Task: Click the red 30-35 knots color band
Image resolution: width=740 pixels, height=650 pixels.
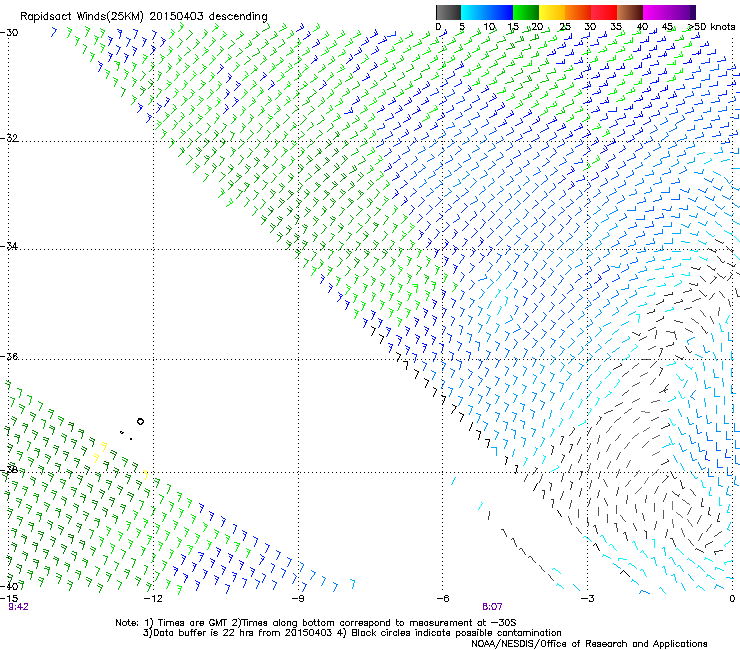Action: tap(604, 12)
